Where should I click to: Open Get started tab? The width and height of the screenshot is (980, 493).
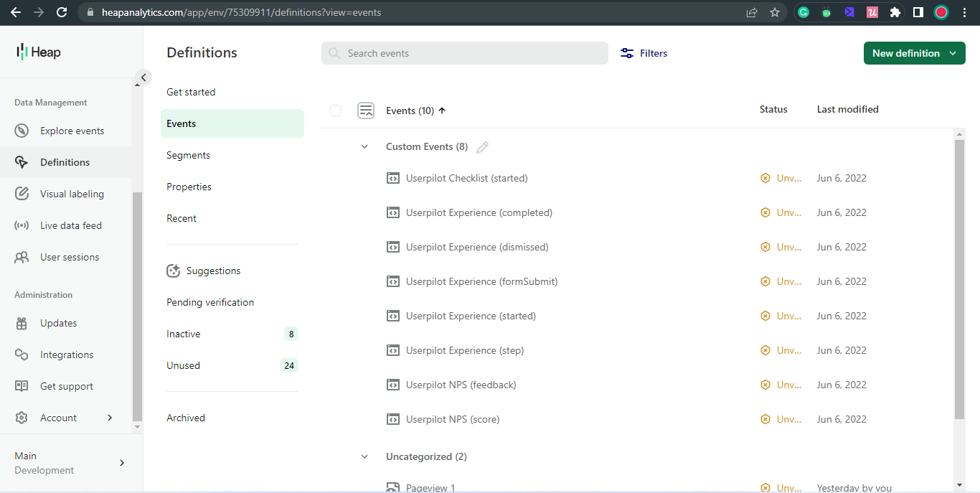[x=191, y=92]
